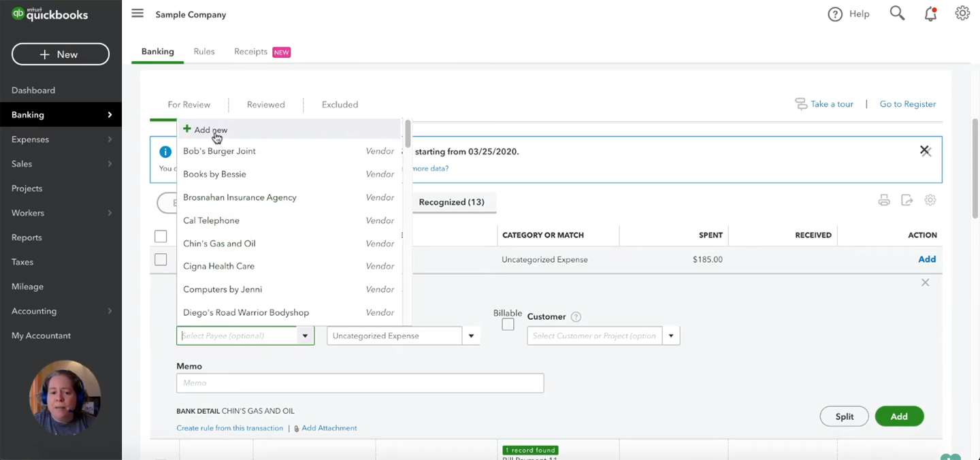The width and height of the screenshot is (980, 460).
Task: Click the Split button
Action: pos(845,416)
